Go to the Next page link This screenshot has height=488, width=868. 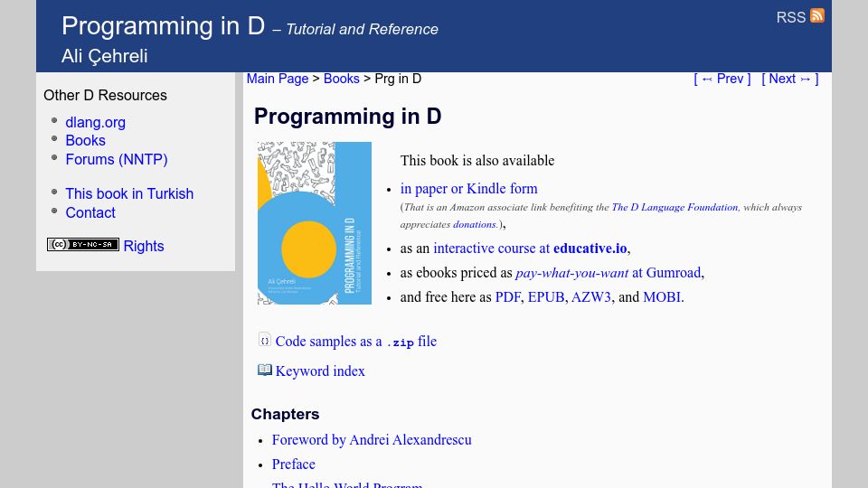point(790,79)
